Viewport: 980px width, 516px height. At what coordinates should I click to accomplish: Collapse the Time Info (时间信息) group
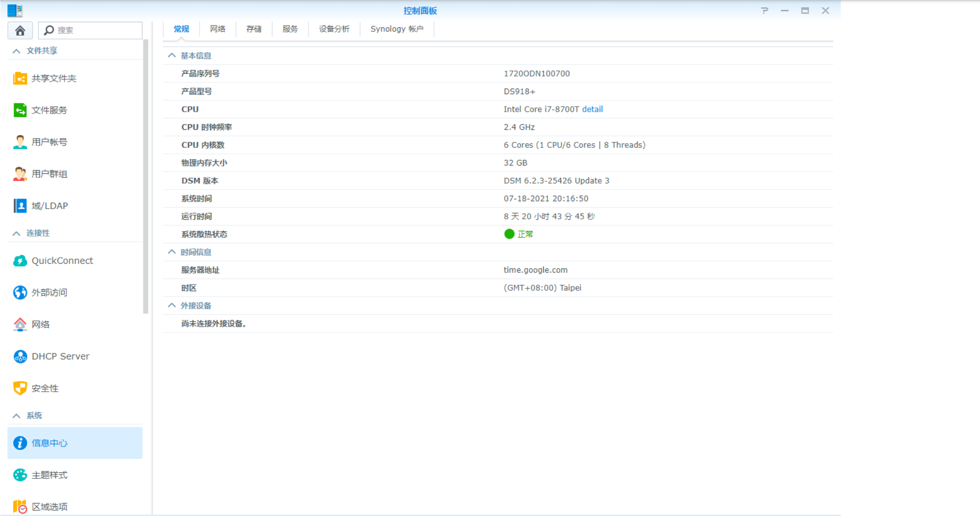tap(172, 252)
